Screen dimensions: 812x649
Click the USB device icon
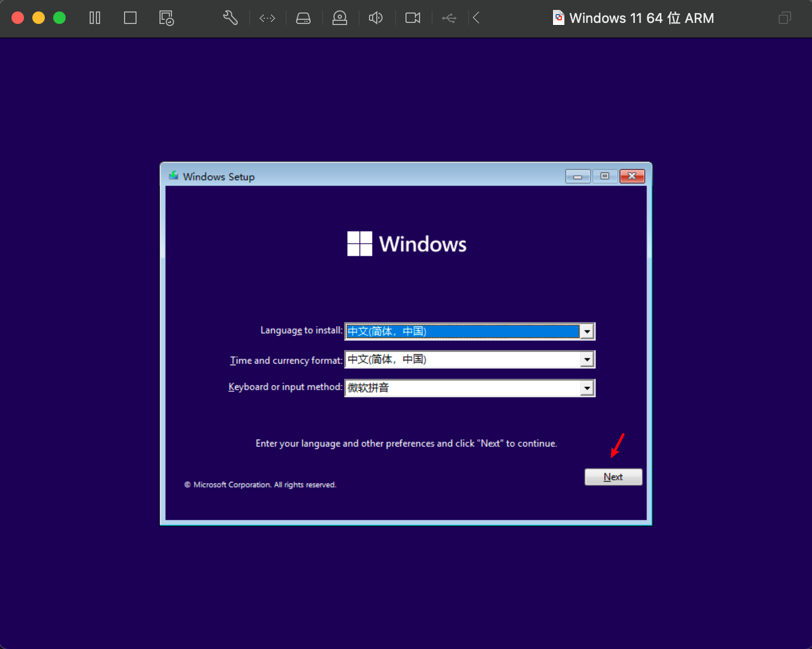pyautogui.click(x=449, y=18)
